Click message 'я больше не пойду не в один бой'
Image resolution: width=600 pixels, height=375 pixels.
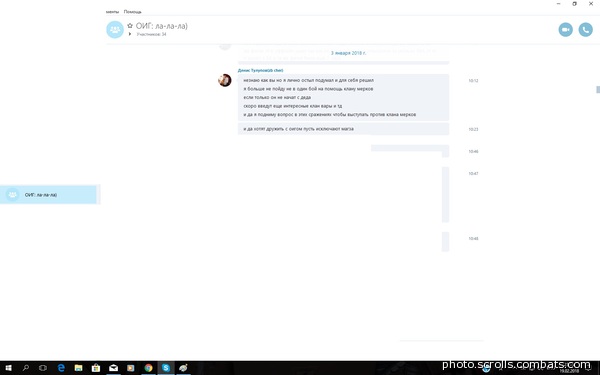click(308, 89)
